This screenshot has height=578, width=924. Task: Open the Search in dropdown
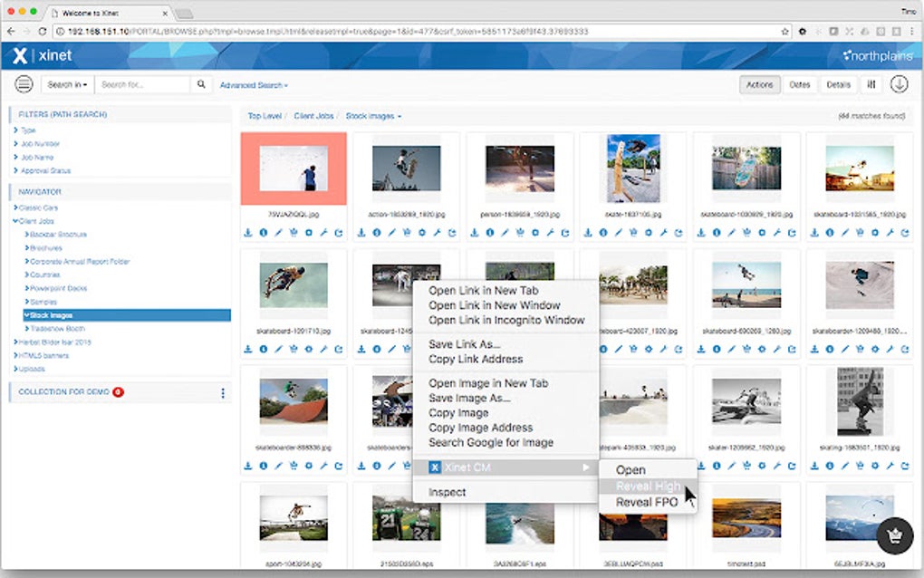(67, 85)
